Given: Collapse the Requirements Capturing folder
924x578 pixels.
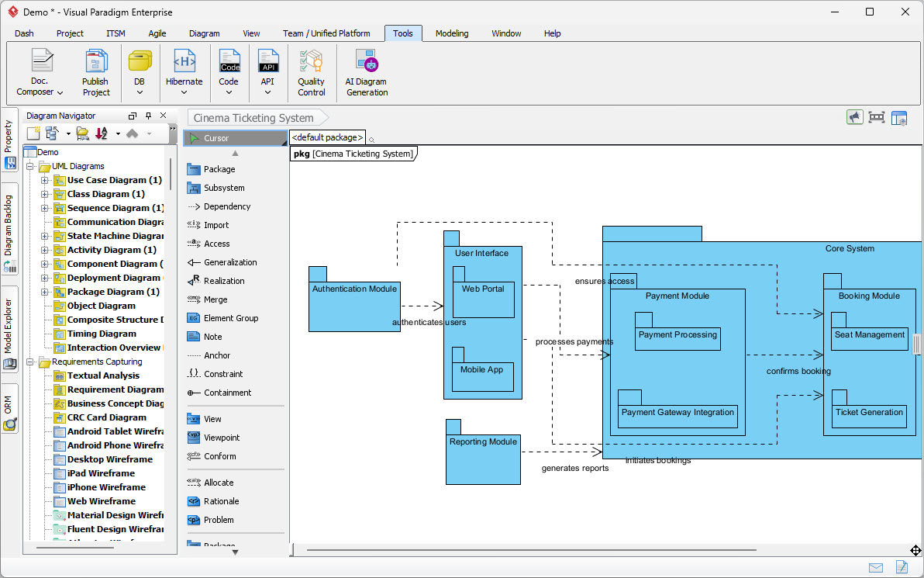Looking at the screenshot, I should coord(30,362).
